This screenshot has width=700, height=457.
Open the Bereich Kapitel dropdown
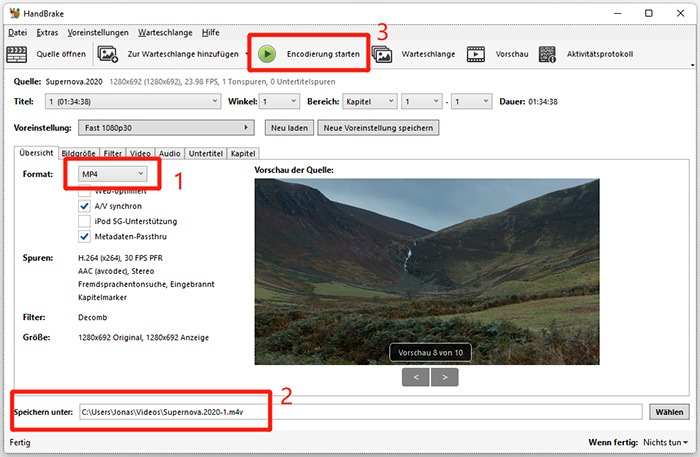click(x=368, y=101)
